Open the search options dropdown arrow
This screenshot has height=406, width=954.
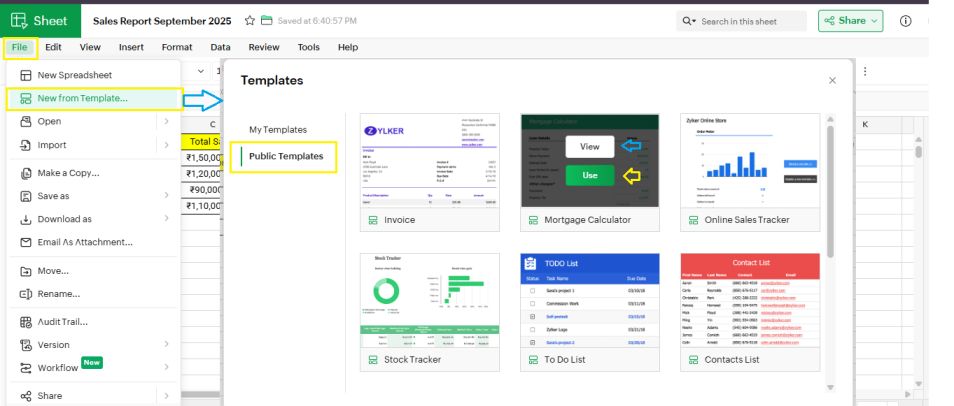click(x=694, y=21)
